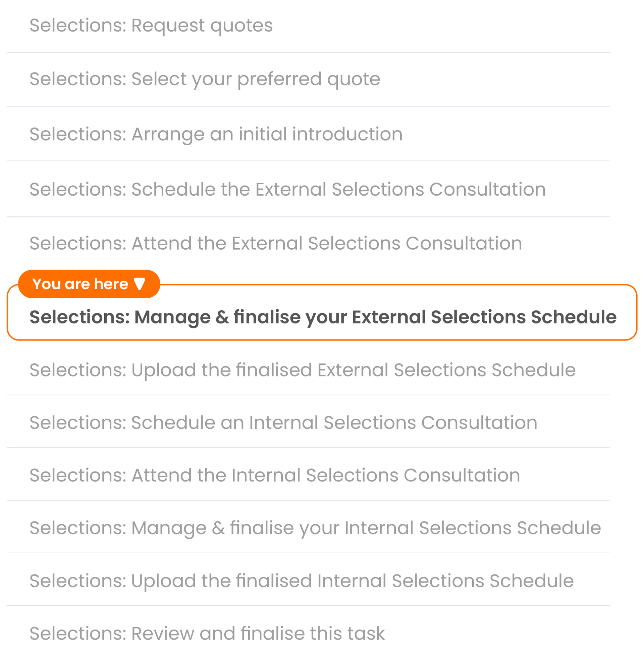Go to 'Schedule the External Selections Consultation'
644x656 pixels.
[x=287, y=190]
